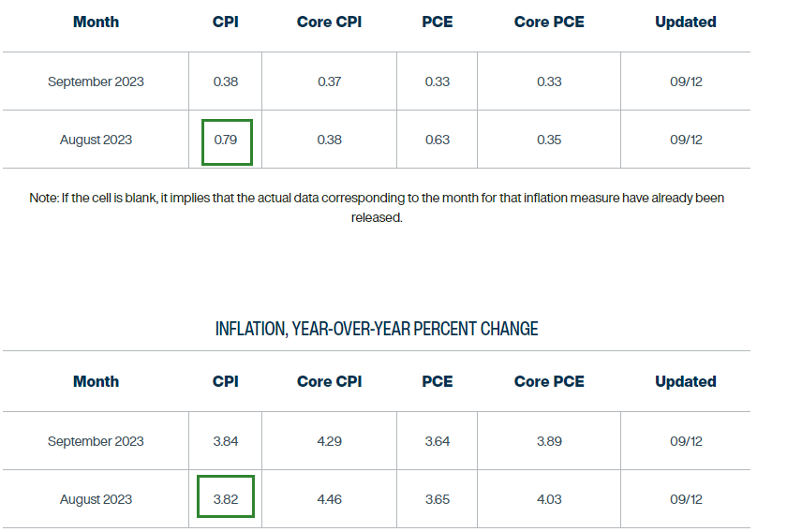Select August 2023 row label in top table
787x532 pixels.
tap(96, 140)
